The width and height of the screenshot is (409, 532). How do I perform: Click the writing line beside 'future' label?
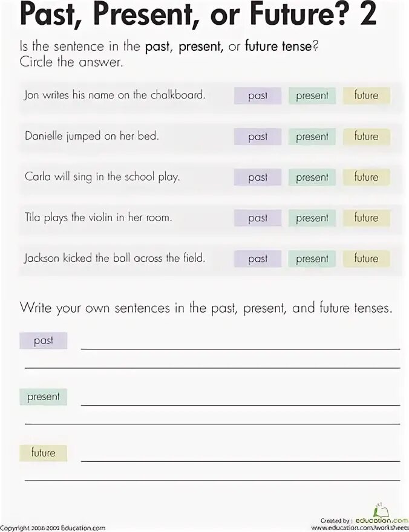click(240, 457)
